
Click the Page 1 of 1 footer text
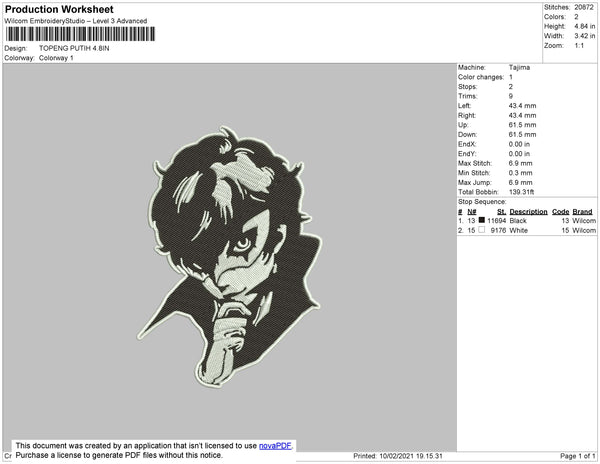pyautogui.click(x=578, y=456)
